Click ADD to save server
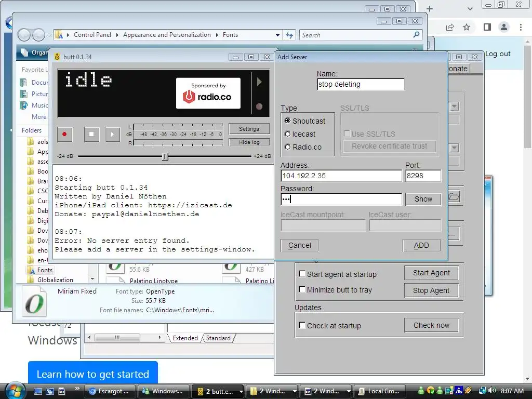Viewport: 532px width, 399px height. (x=421, y=245)
